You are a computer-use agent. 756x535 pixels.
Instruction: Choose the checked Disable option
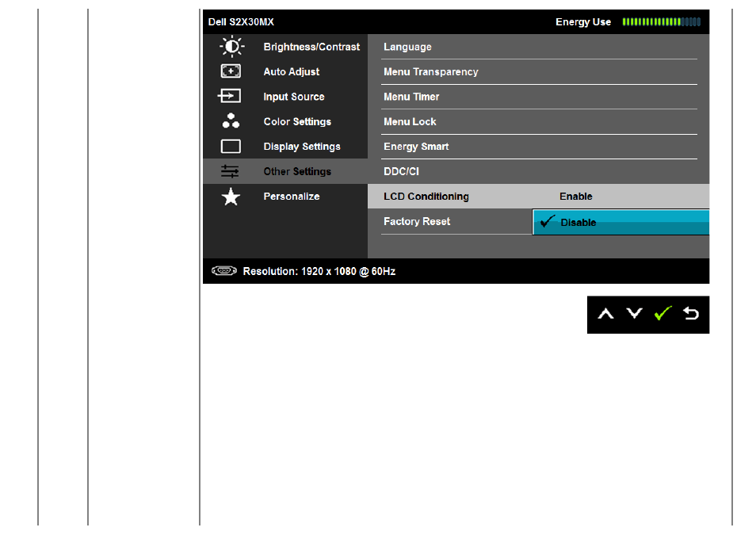tap(620, 222)
